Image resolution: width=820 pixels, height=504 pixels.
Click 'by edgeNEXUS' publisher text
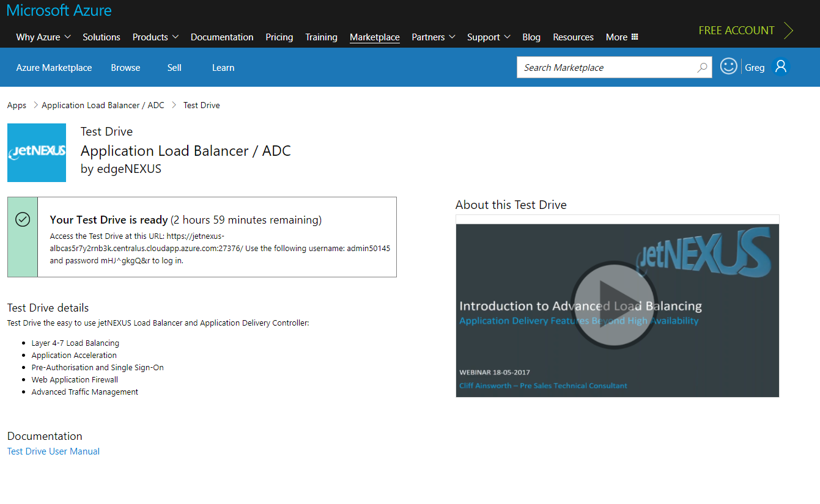coord(121,169)
